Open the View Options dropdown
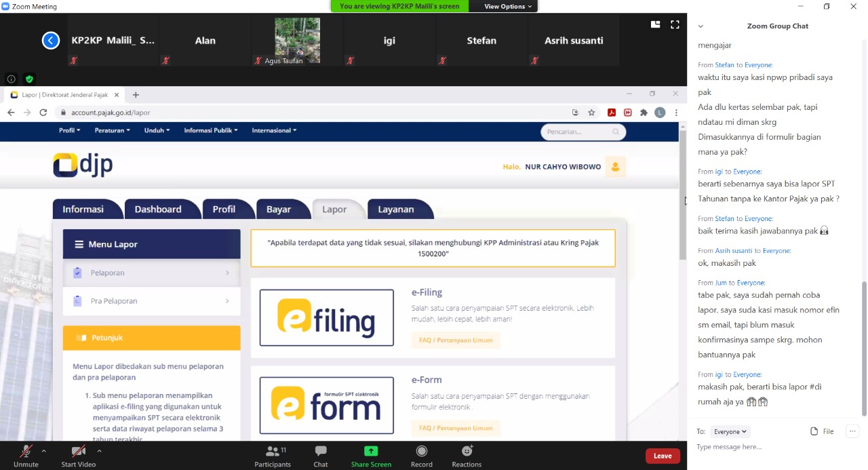Viewport: 868px width, 470px height. [x=508, y=6]
